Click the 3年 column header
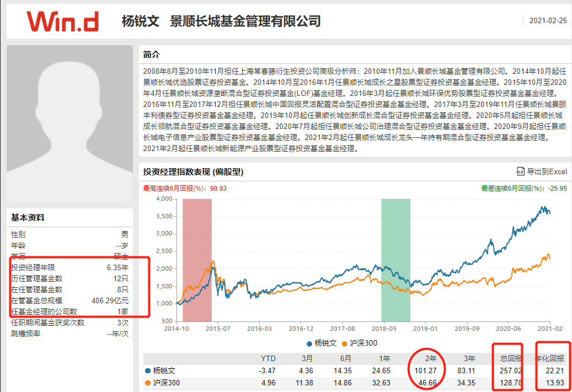Screen dimensions: 572x392 pos(469,358)
